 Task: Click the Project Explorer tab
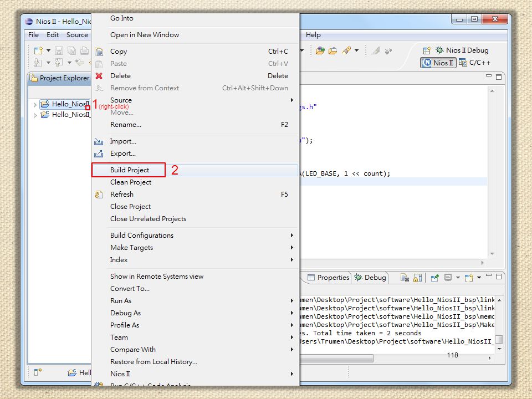click(x=60, y=78)
